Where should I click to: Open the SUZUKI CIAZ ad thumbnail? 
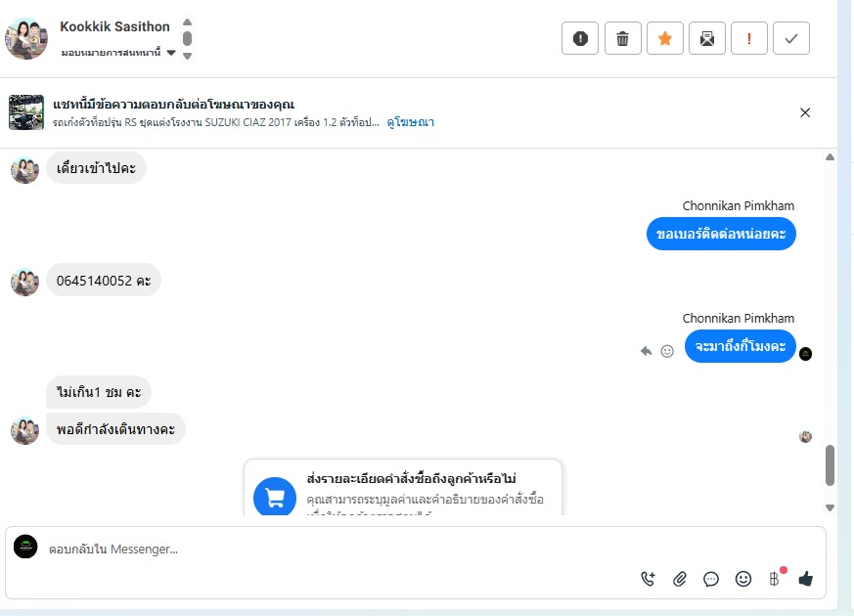point(26,112)
